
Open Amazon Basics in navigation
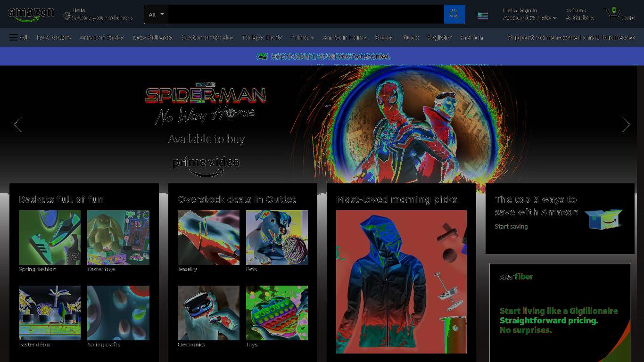click(102, 37)
